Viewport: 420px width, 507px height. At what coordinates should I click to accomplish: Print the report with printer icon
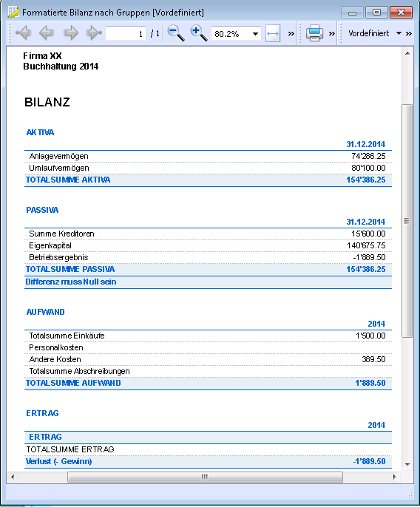coord(314,33)
